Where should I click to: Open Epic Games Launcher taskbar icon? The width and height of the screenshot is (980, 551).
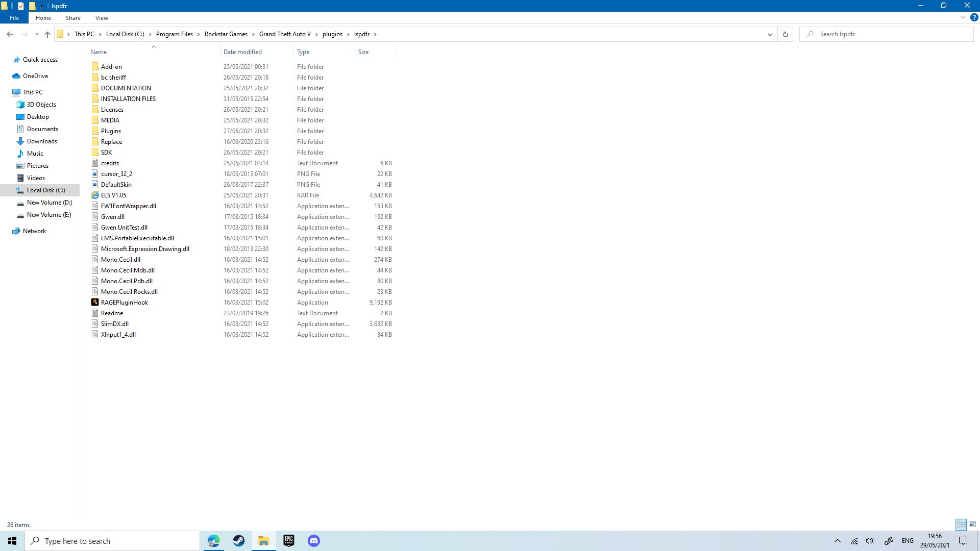coord(289,541)
